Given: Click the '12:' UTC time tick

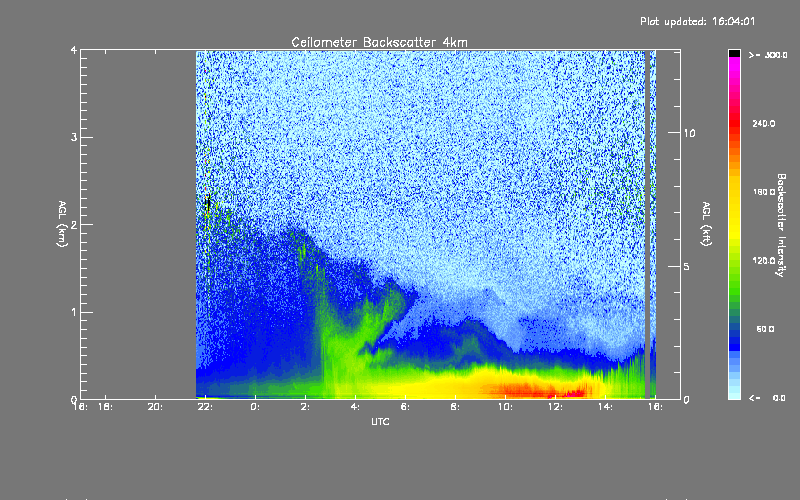Looking at the screenshot, I should 555,407.
